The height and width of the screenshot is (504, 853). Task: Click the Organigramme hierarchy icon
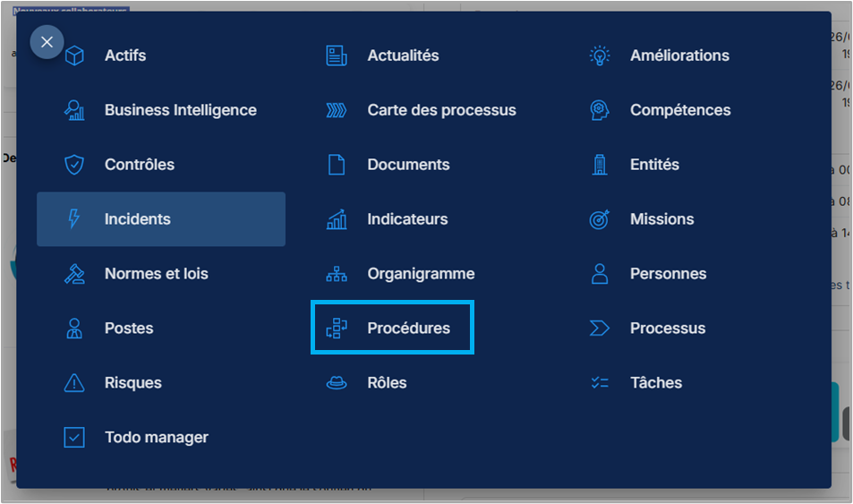(337, 274)
